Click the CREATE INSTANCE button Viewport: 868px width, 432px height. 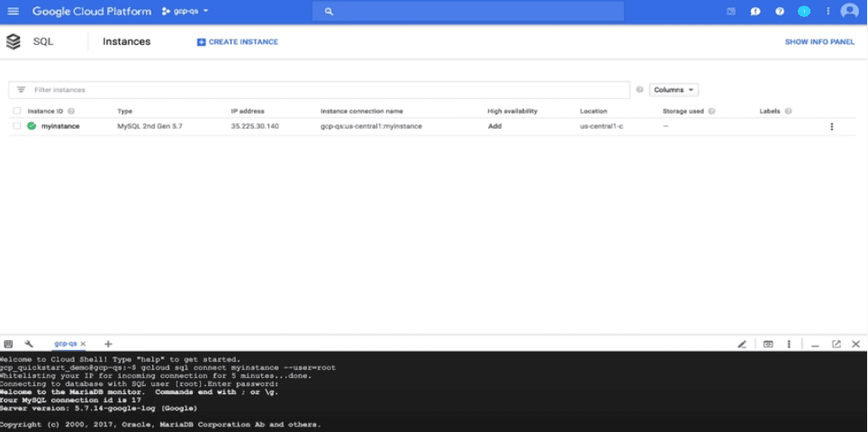238,41
